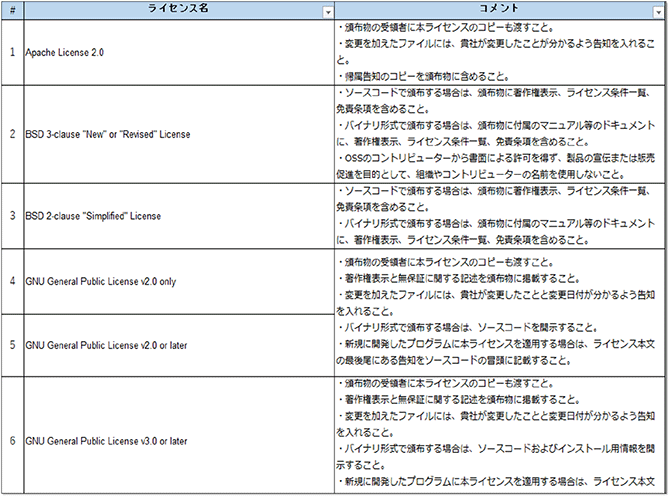
Task: Click row number 3 cell
Action: pyautogui.click(x=11, y=214)
